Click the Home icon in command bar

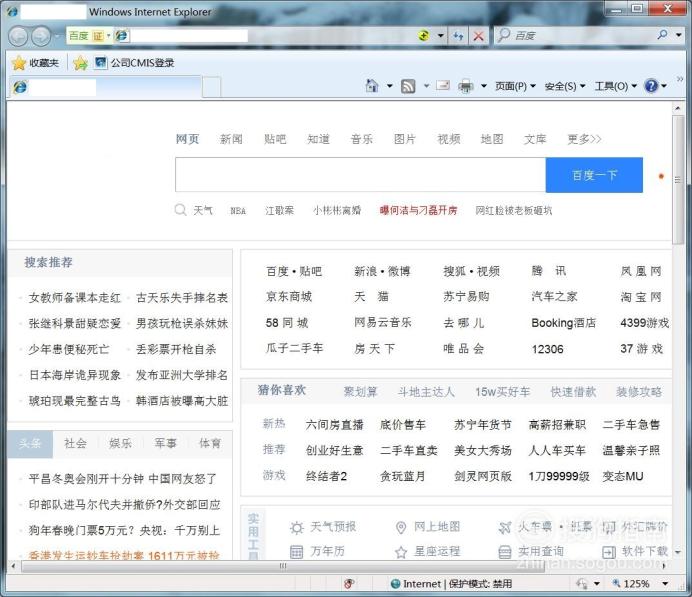click(x=372, y=86)
